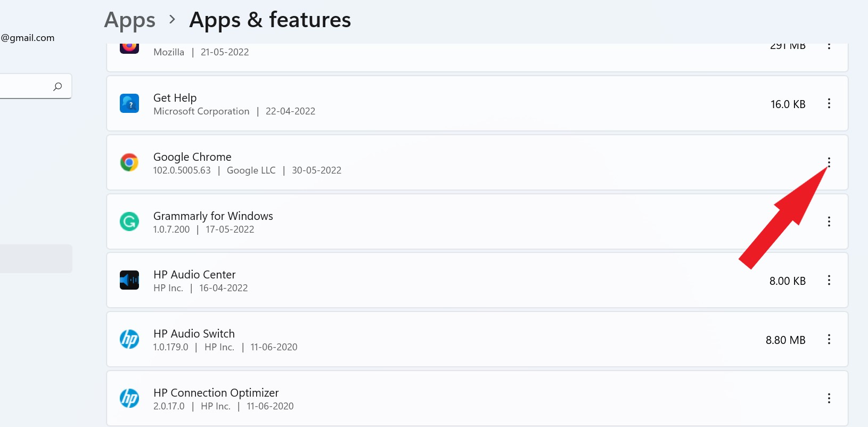Viewport: 868px width, 427px height.
Task: Click the @gmail.com account text
Action: (x=28, y=38)
